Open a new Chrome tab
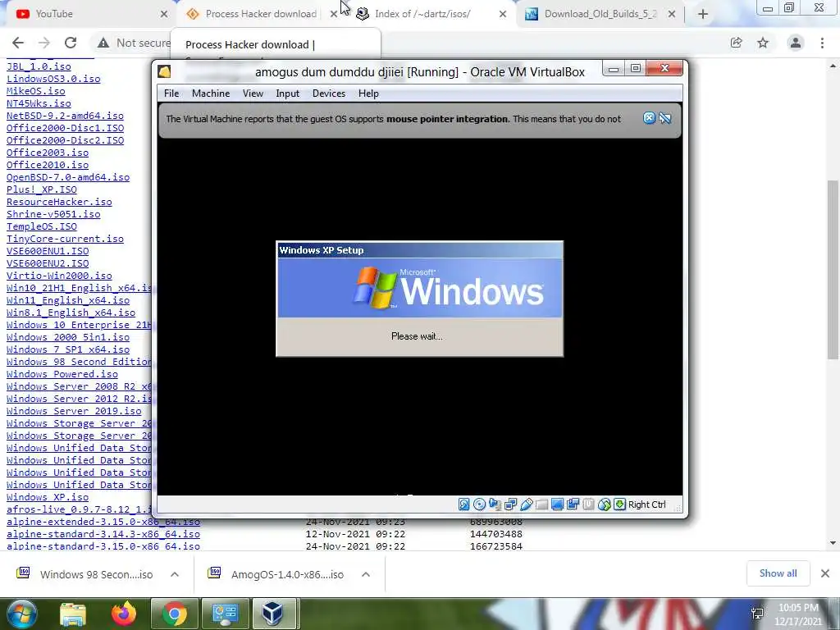Image resolution: width=840 pixels, height=630 pixels. click(x=703, y=14)
